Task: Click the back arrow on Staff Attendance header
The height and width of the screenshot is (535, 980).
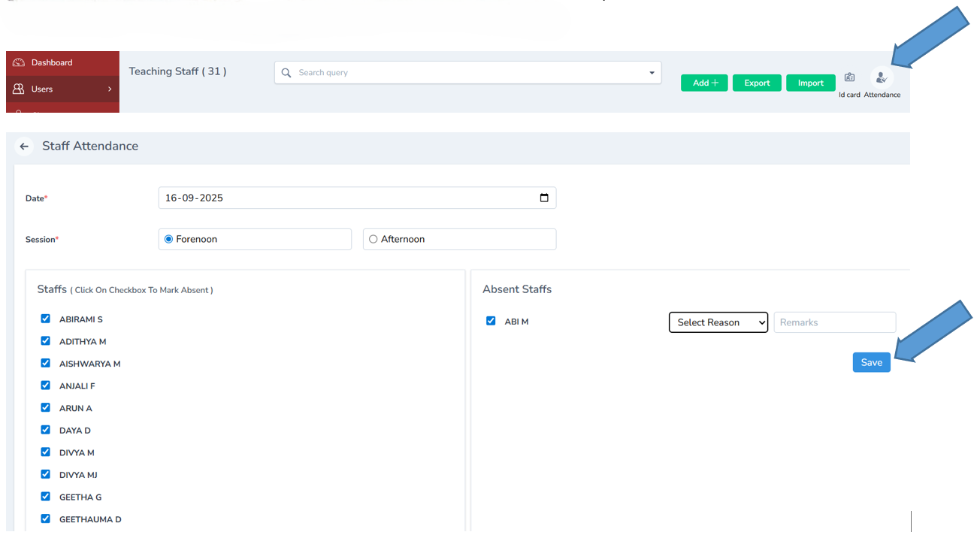Action: coord(24,146)
